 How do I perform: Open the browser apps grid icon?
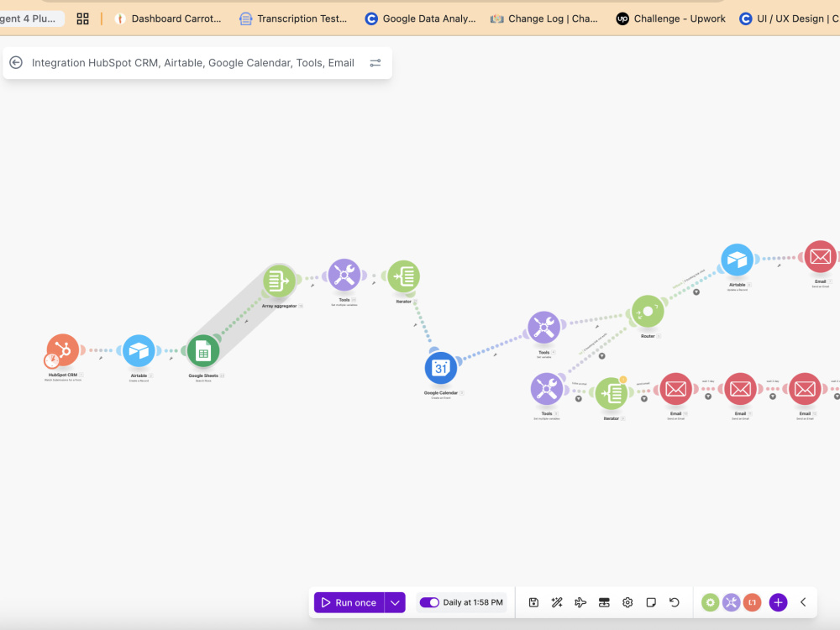(x=82, y=18)
